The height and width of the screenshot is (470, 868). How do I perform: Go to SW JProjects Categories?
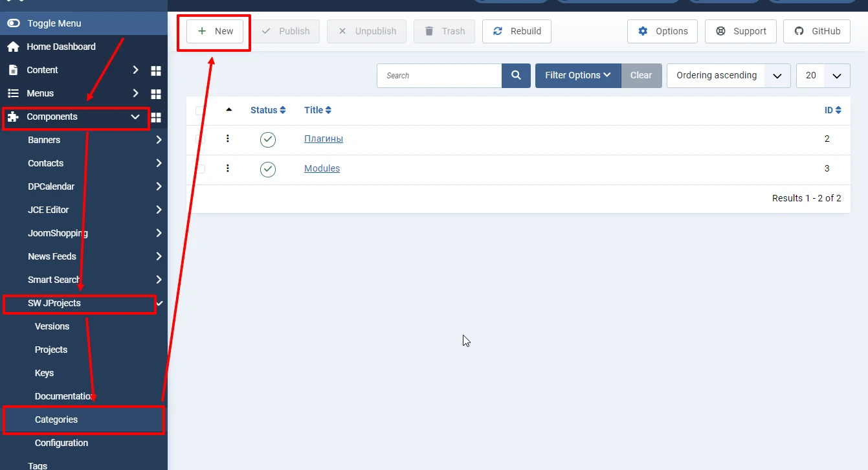coord(56,420)
